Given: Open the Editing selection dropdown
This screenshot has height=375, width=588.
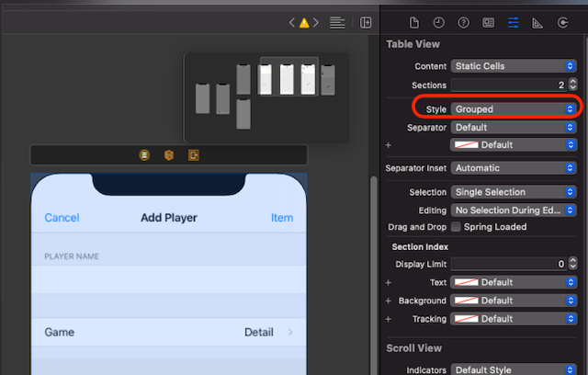Looking at the screenshot, I should coord(514,210).
